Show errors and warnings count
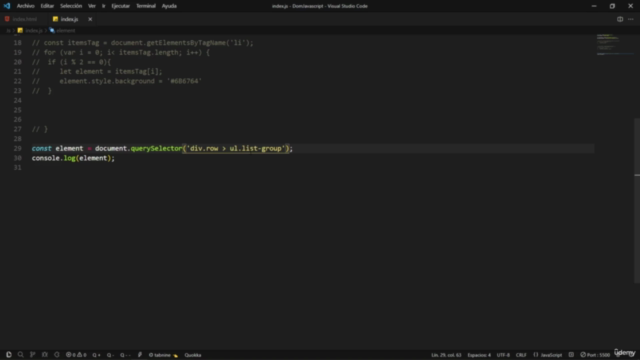Screen dimensions: 640x360 tap(76, 355)
